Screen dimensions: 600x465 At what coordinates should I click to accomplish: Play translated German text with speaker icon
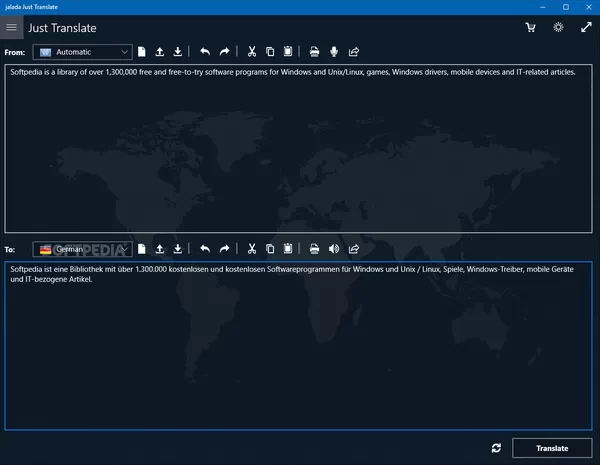pyautogui.click(x=334, y=248)
